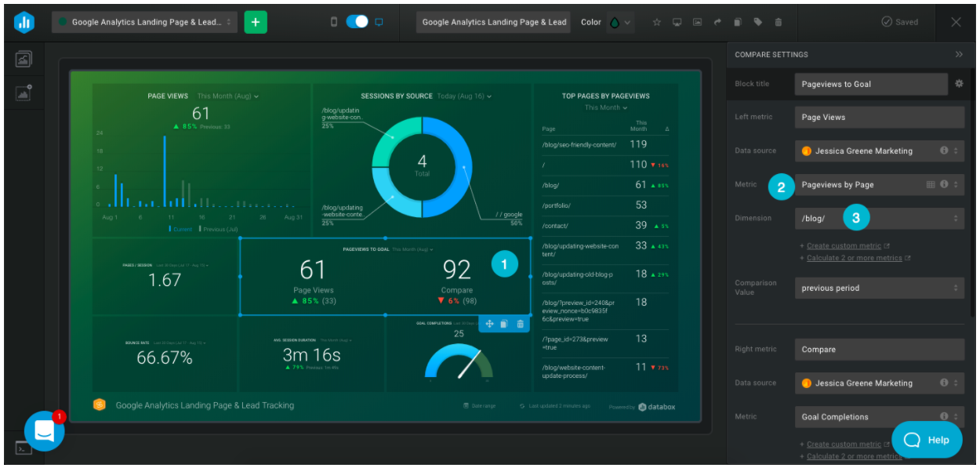The width and height of the screenshot is (980, 468).
Task: Switch to desktop monitor preview icon
Action: [379, 22]
